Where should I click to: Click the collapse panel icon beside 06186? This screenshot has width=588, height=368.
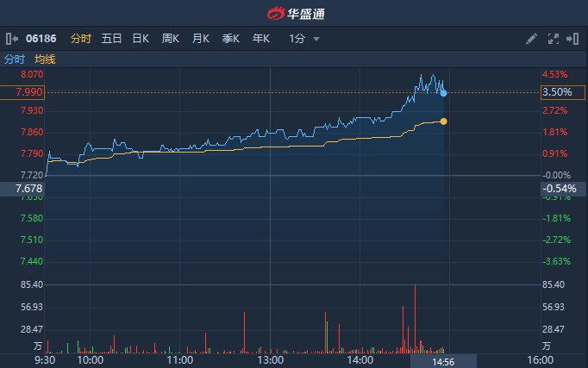12,39
